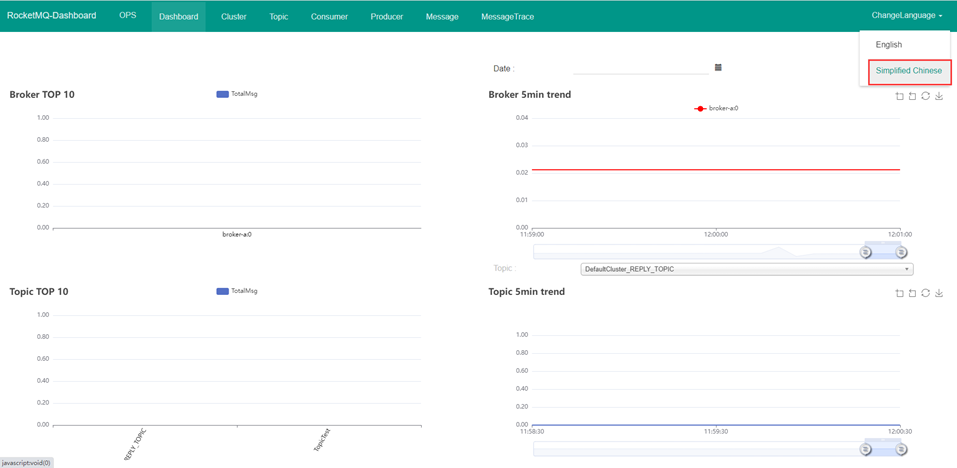Screen dimensions: 957x468
Task: Click right handle of Broker trend zoom slider
Action: coord(901,252)
